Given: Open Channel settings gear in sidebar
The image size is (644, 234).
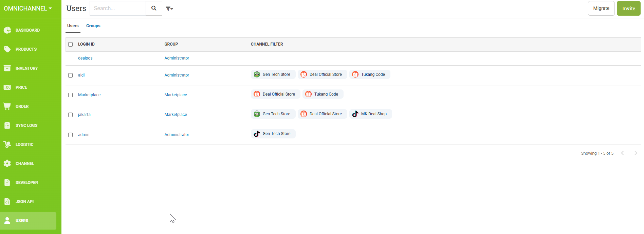Looking at the screenshot, I should click(7, 164).
